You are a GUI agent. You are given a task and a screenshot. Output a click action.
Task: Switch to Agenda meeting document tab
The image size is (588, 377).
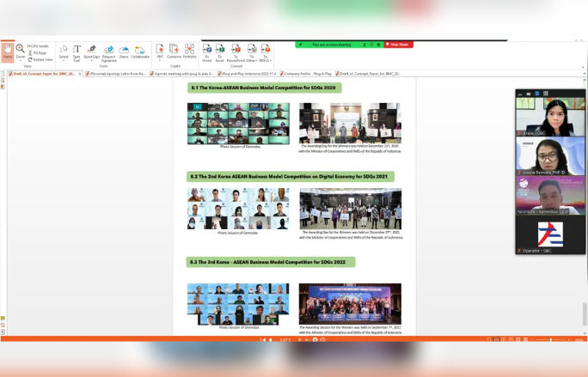tap(181, 74)
